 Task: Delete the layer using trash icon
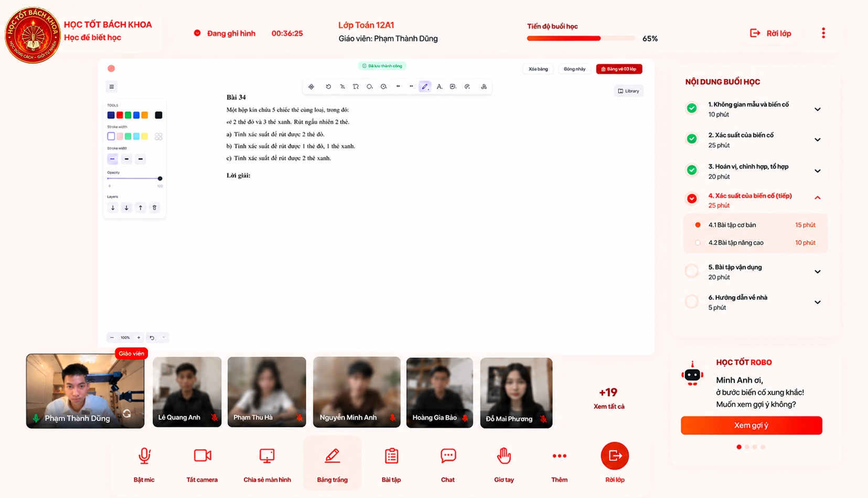point(154,208)
